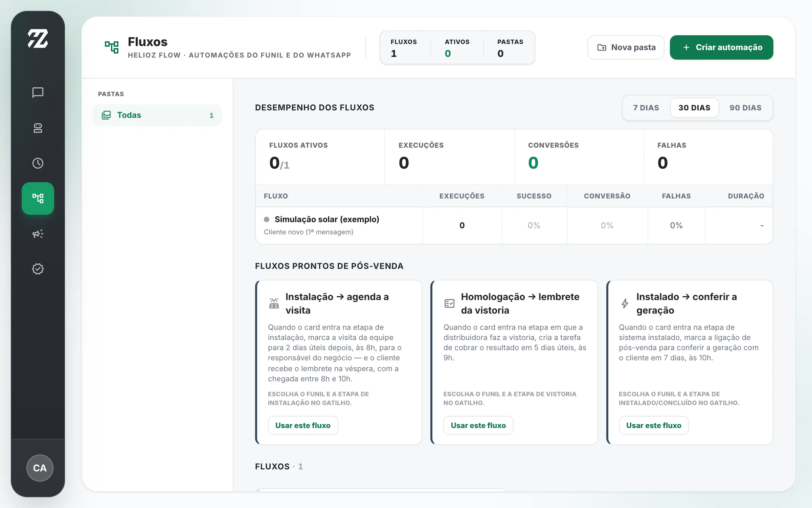This screenshot has height=508, width=812.
Task: Open the robot assistant sidebar icon
Action: point(38,128)
